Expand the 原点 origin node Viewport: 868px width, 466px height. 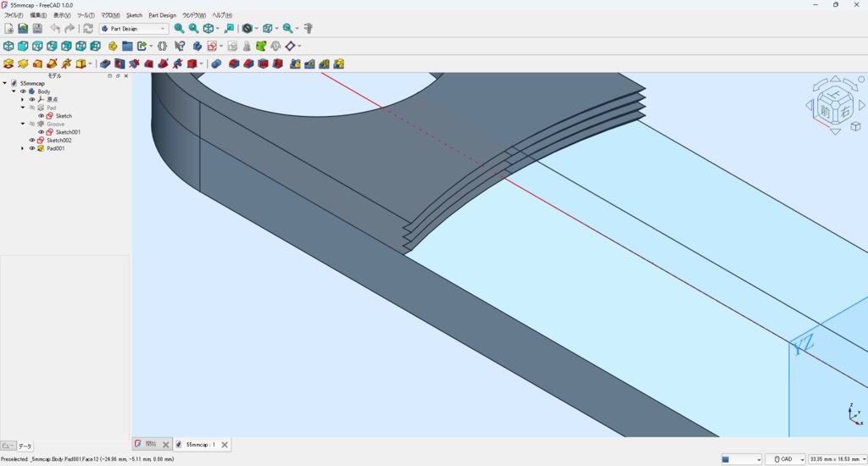(23, 100)
